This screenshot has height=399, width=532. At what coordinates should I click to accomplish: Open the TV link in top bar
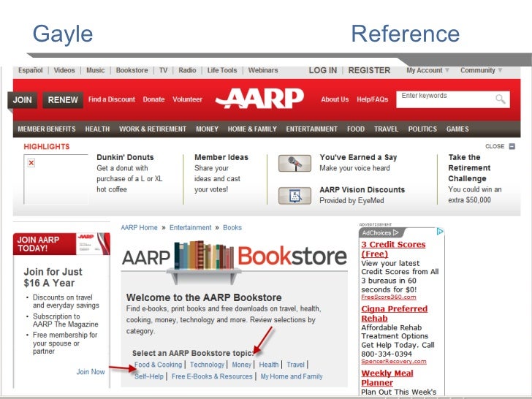(x=163, y=70)
